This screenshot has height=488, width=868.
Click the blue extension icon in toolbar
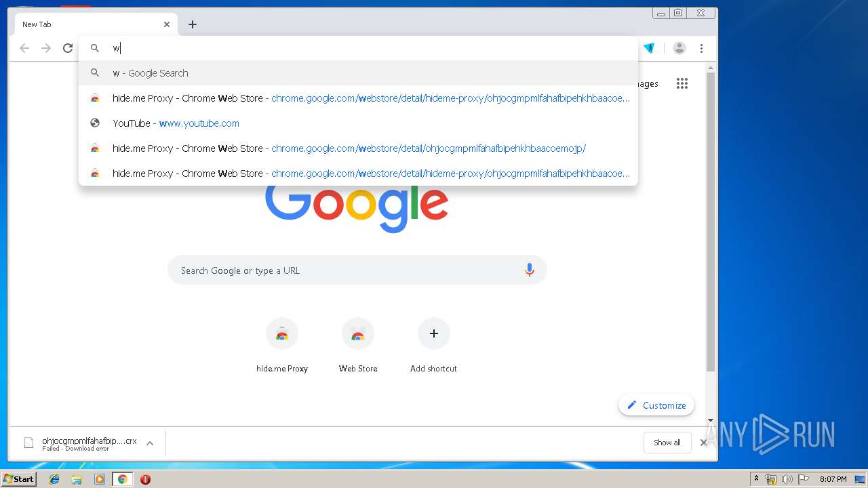coord(649,48)
